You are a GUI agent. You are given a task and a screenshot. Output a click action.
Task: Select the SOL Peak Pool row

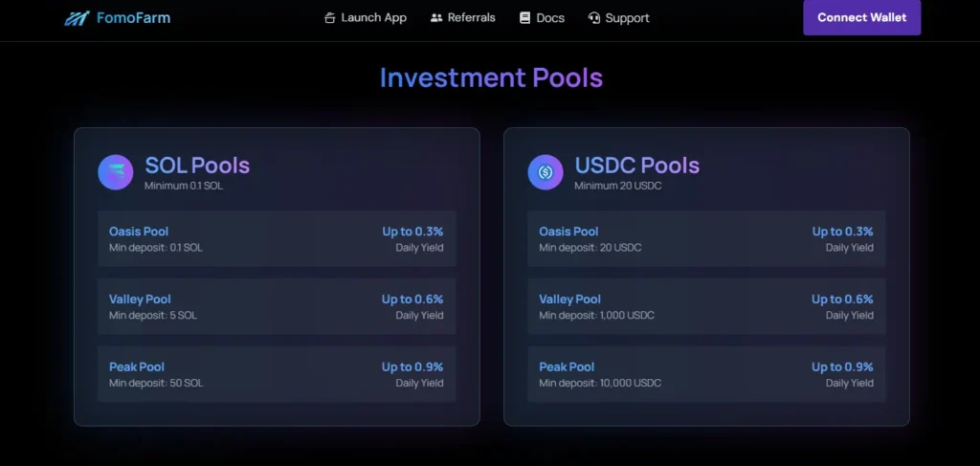tap(277, 374)
